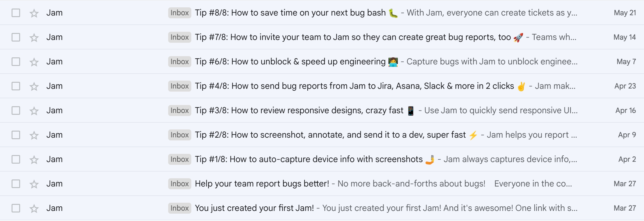Star the 'Help your team report bugs' email

coord(34,184)
